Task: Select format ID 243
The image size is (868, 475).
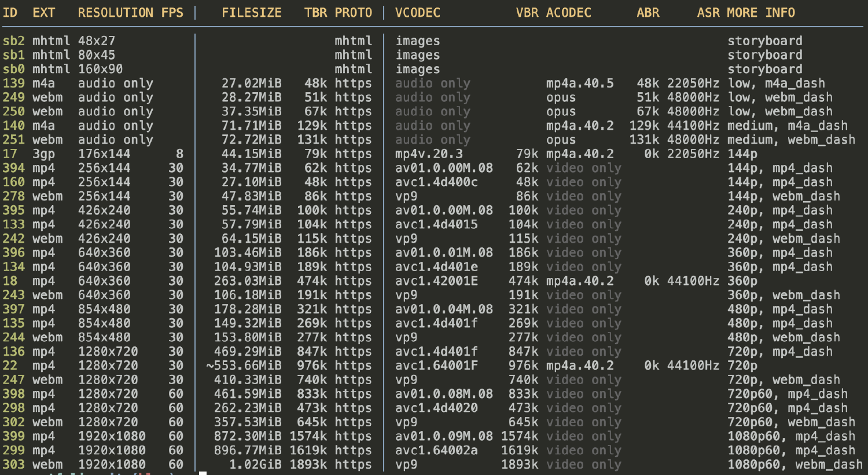Action: point(14,295)
